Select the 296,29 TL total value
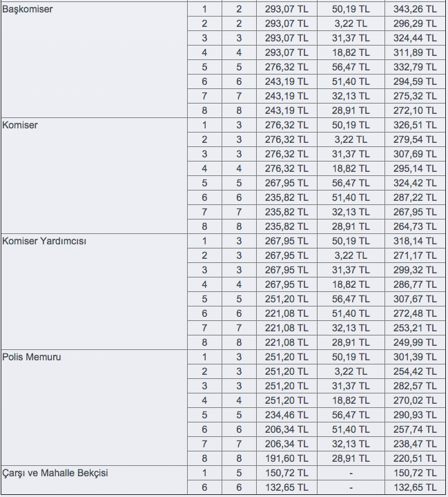 point(416,23)
